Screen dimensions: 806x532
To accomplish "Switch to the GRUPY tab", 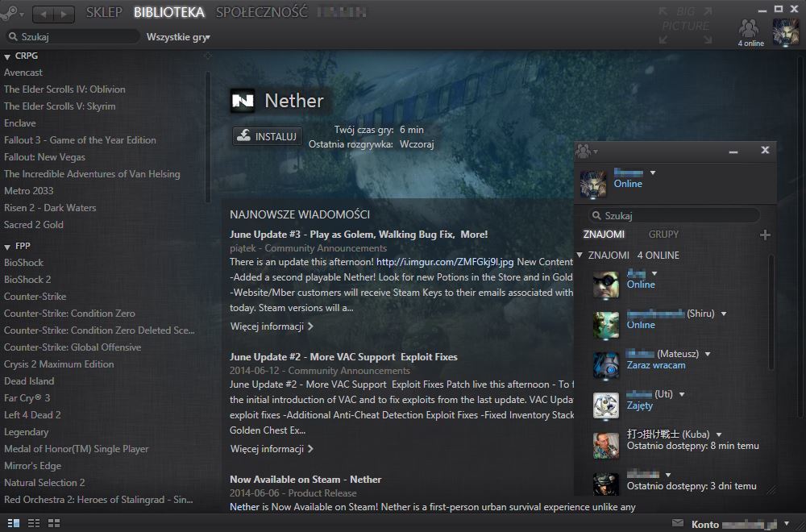I will pyautogui.click(x=663, y=235).
